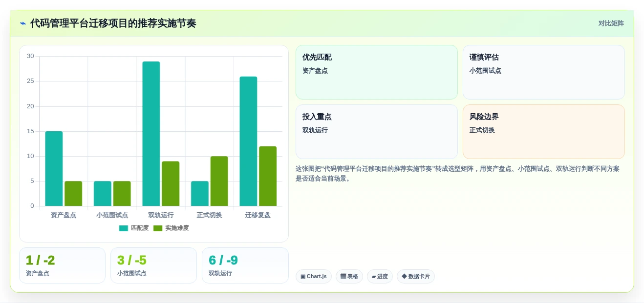Screen dimensions: 644x303
Task: Click the 资产盘点 text in 优先匹配 card
Action: pos(315,71)
